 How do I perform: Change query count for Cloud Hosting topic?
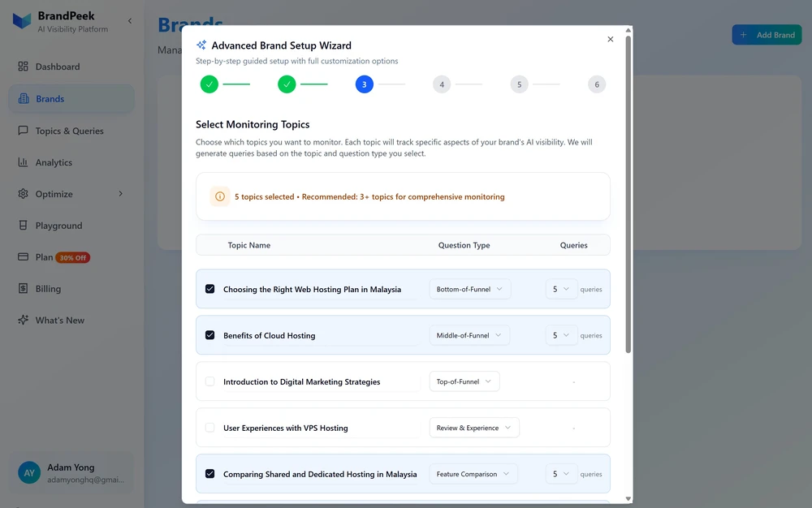pos(561,335)
